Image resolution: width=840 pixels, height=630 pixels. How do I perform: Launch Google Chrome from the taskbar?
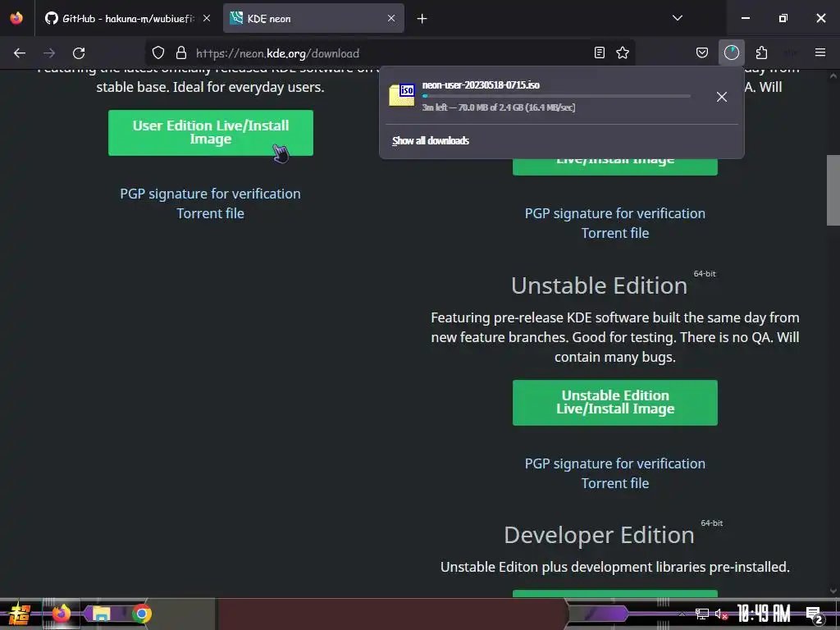[x=141, y=614]
